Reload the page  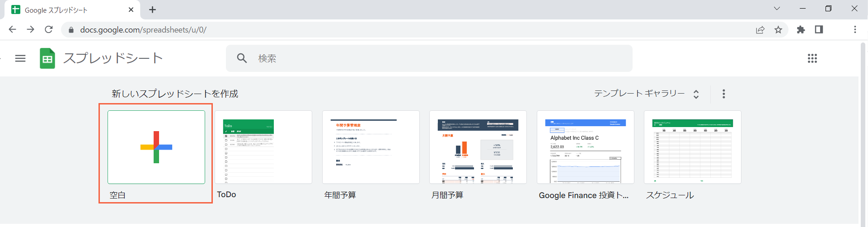point(49,30)
